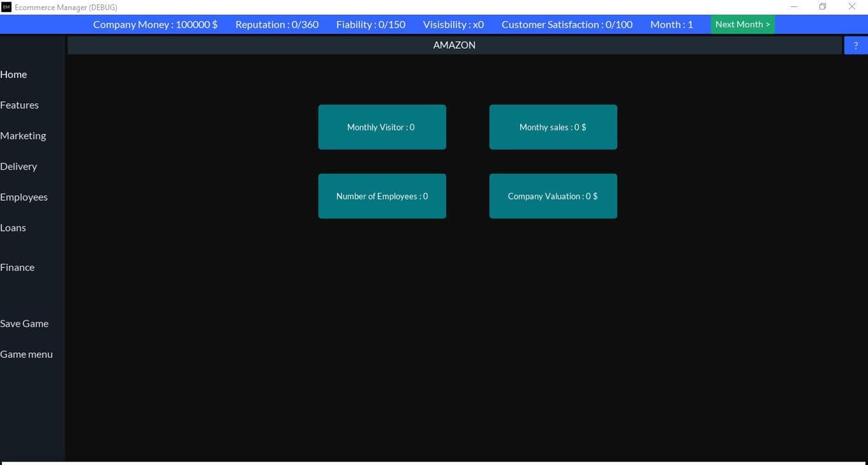The width and height of the screenshot is (868, 465).
Task: Select the Company Valuation card
Action: pyautogui.click(x=553, y=196)
